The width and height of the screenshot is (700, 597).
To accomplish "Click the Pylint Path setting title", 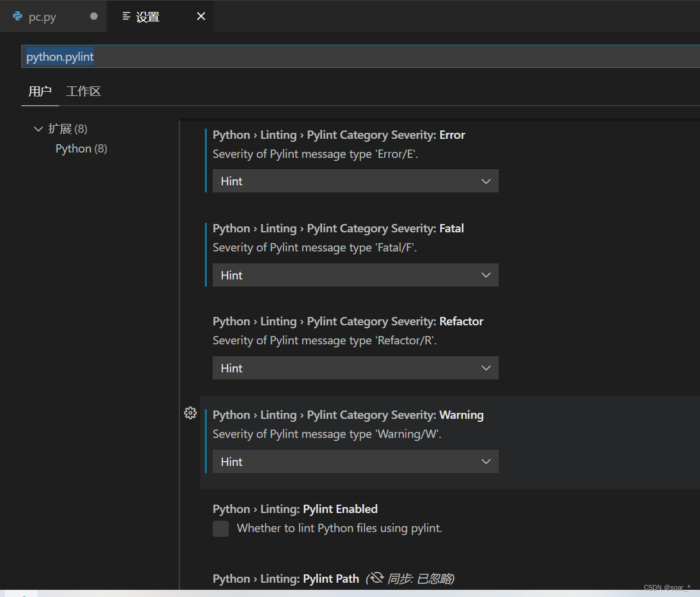I will [286, 579].
